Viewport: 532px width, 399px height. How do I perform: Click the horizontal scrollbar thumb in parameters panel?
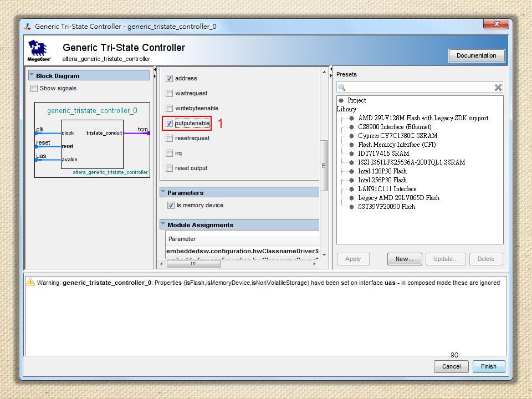coord(194,264)
